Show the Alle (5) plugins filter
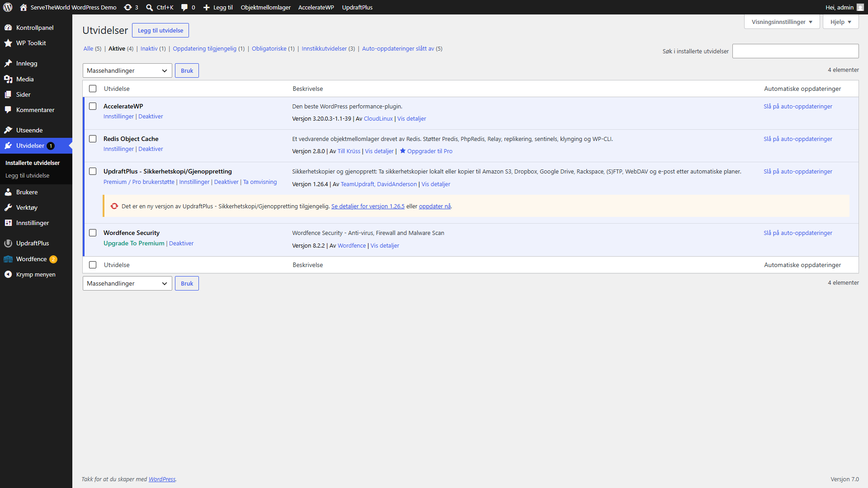The height and width of the screenshot is (488, 868). (92, 48)
